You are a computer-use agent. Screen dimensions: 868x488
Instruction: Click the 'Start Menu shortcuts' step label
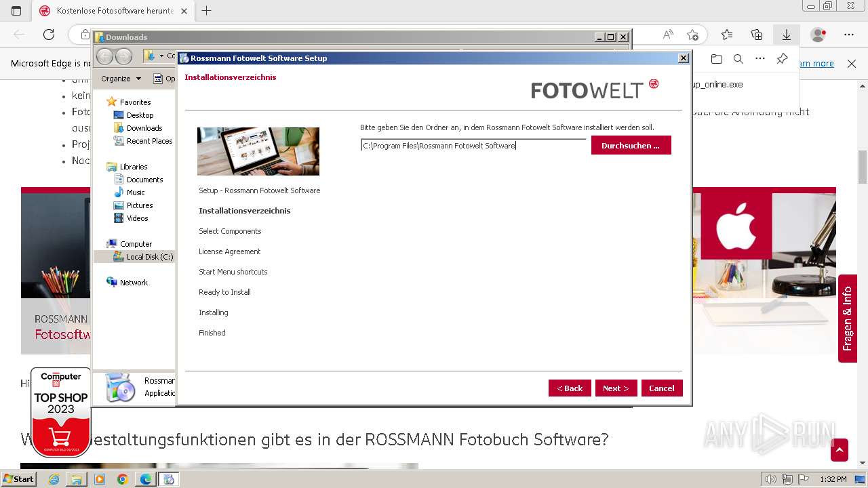(x=233, y=272)
